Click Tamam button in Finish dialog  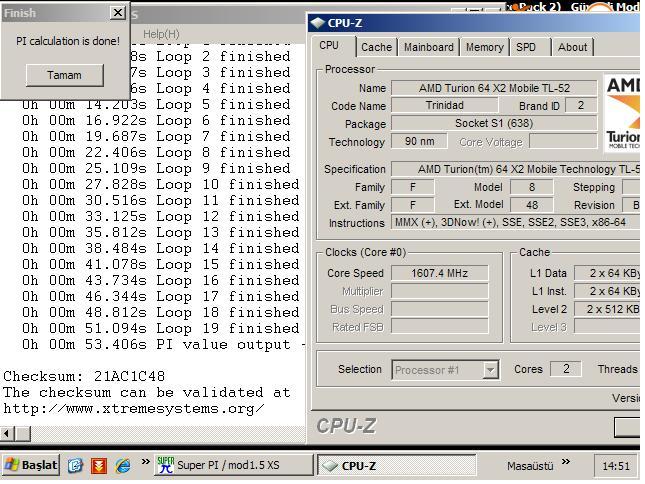[x=65, y=75]
